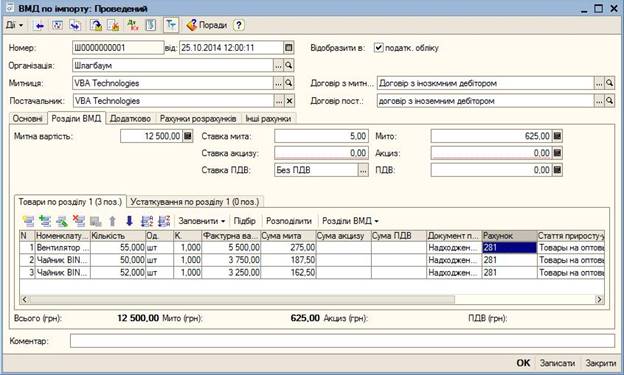Select the highlighted Рахунок cell 281
624x375 pixels.
coord(509,248)
